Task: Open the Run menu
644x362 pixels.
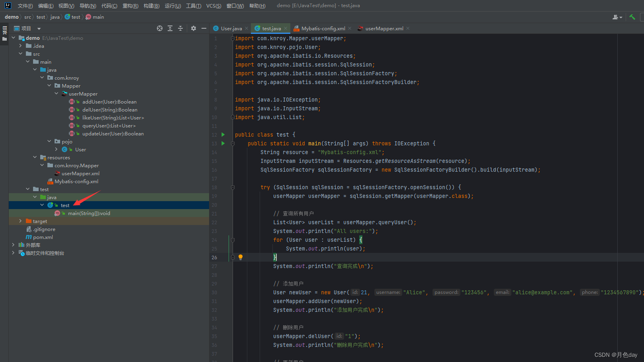Action: point(173,6)
